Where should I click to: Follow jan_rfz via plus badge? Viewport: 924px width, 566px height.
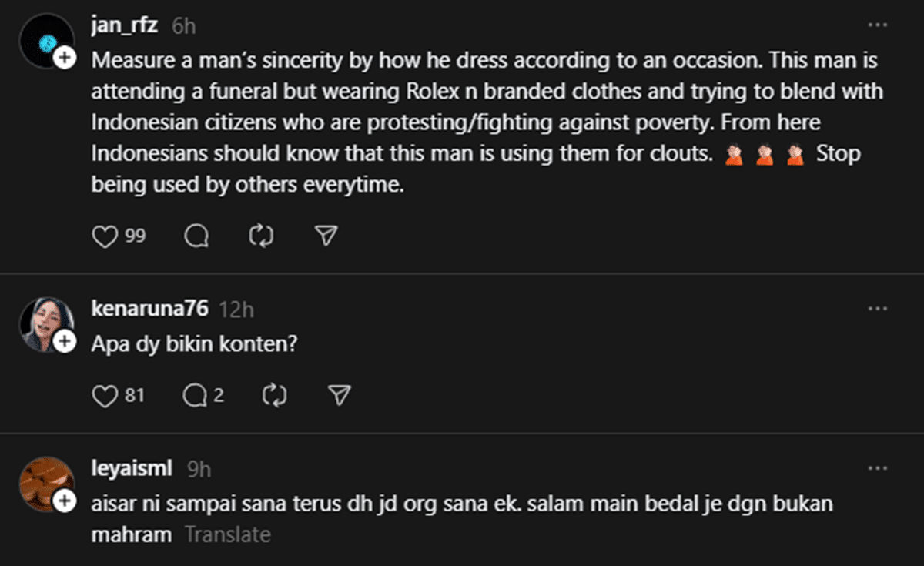[65, 58]
